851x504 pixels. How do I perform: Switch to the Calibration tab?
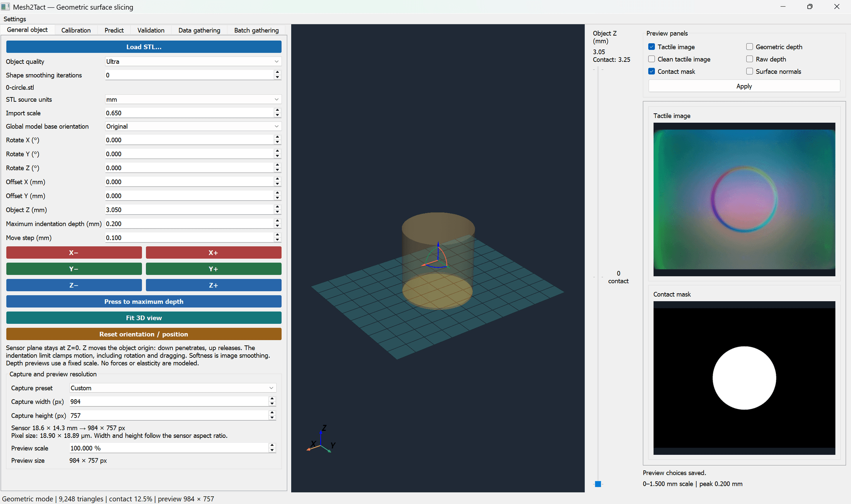[x=76, y=30]
